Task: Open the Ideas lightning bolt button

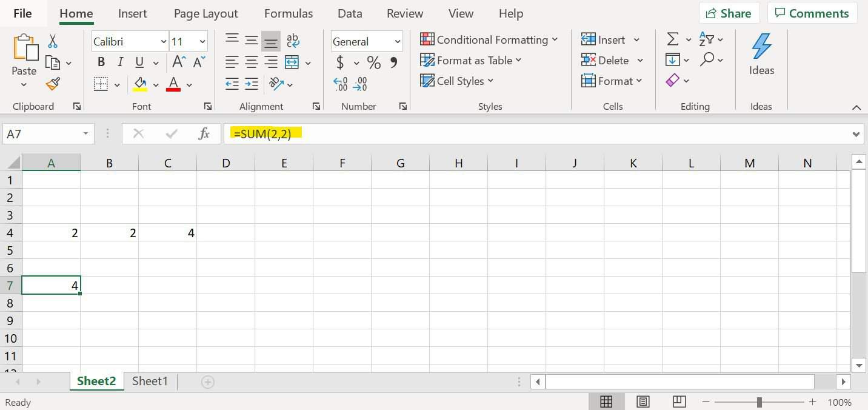Action: coord(761,55)
